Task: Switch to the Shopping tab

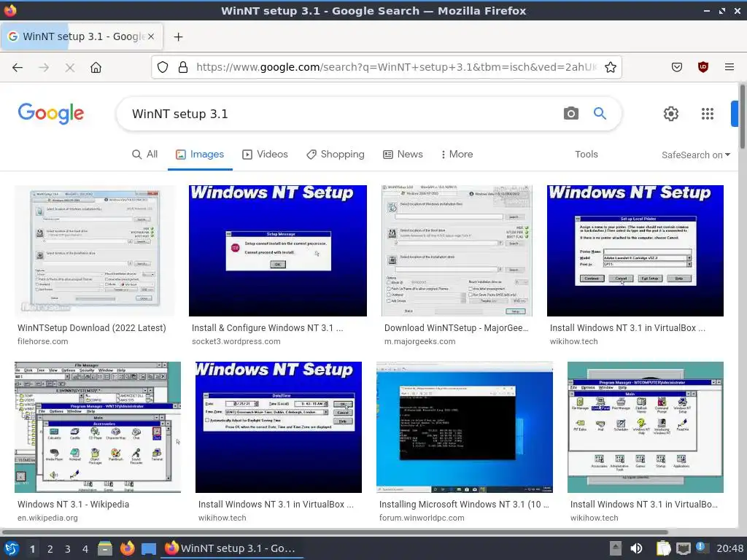Action: coord(336,155)
